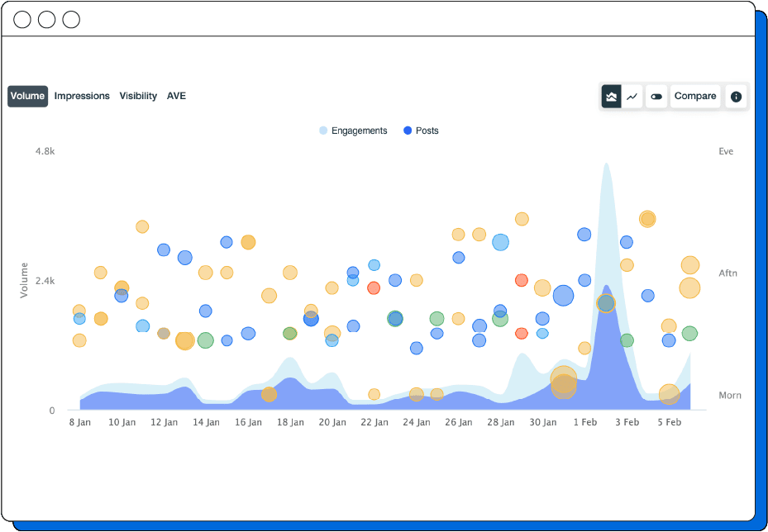Switch to area chart view icon

click(612, 97)
